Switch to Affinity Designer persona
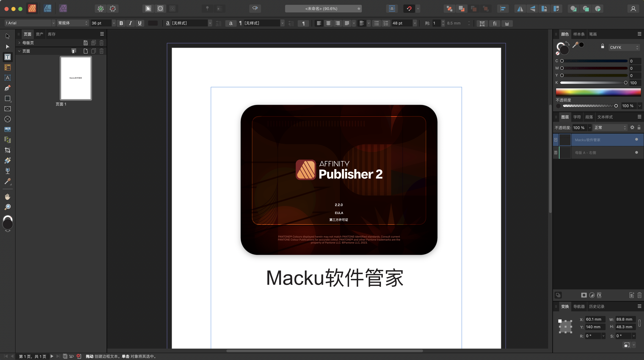The height and width of the screenshot is (360, 644). tap(48, 8)
